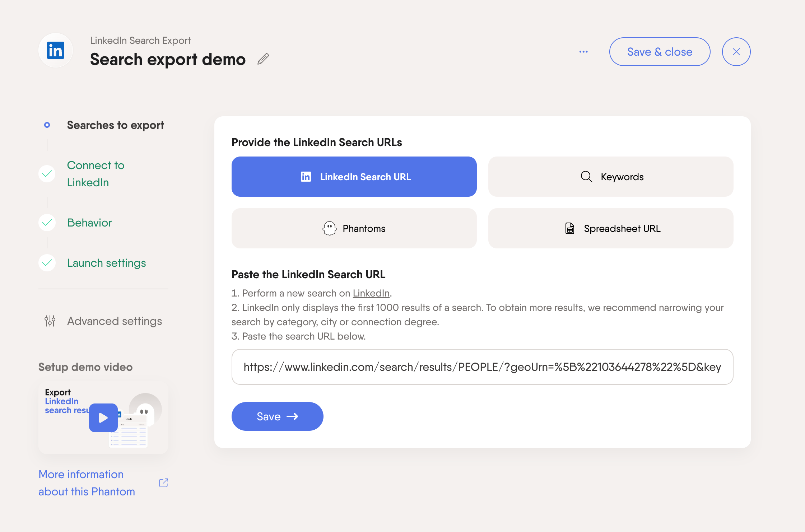Open the three-dots more options menu
This screenshot has width=805, height=532.
583,52
